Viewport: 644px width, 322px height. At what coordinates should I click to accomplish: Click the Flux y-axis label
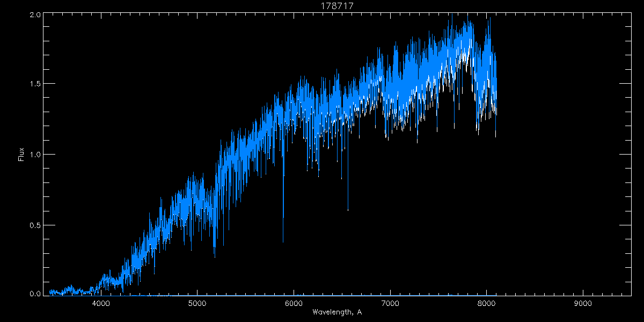pyautogui.click(x=21, y=155)
